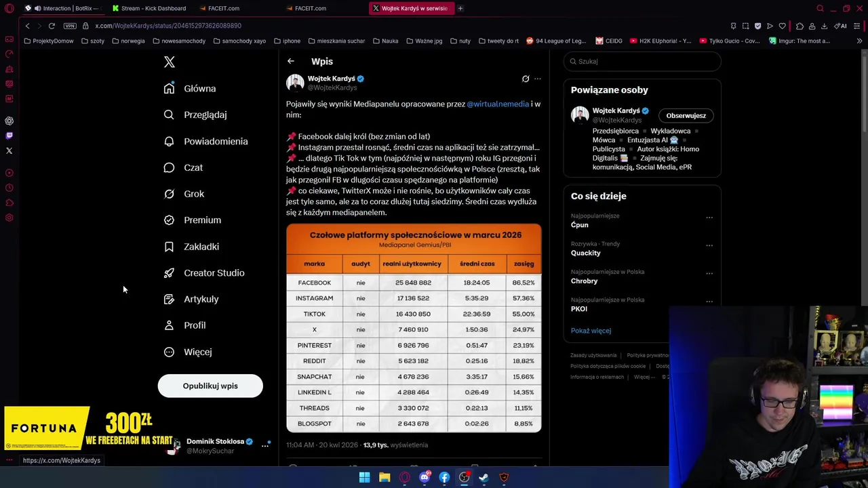
Task: Click the X logo above Główna
Action: pos(170,62)
